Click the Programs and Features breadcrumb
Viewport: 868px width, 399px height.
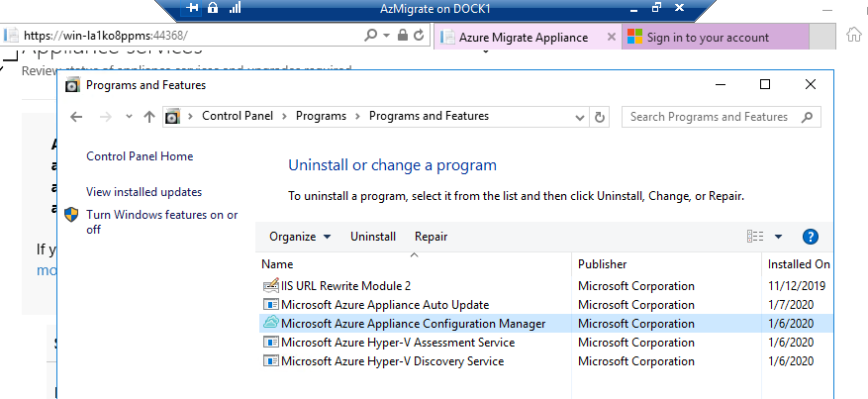click(429, 116)
